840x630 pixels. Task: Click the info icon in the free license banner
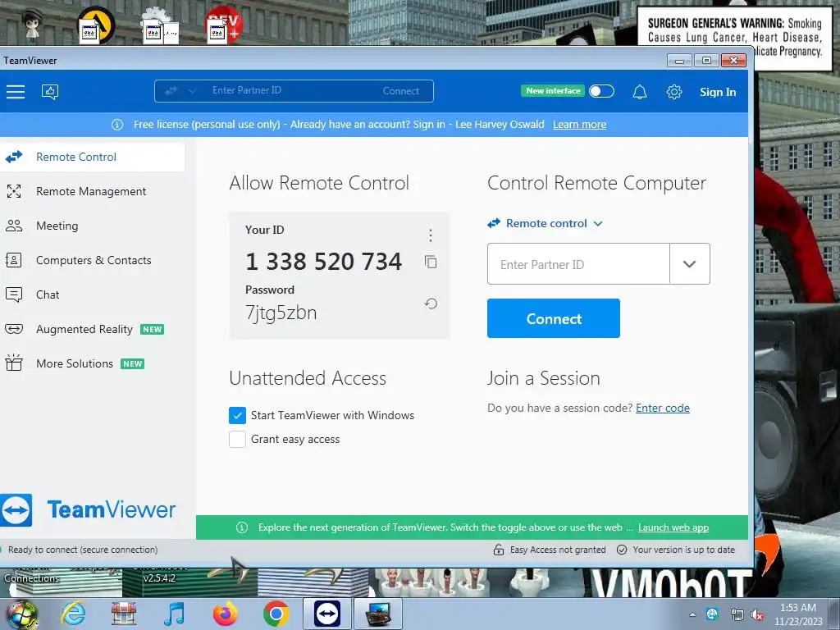pyautogui.click(x=117, y=125)
